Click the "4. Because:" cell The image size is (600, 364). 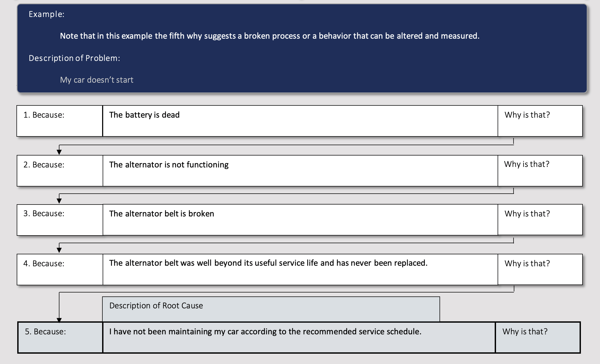pos(60,269)
